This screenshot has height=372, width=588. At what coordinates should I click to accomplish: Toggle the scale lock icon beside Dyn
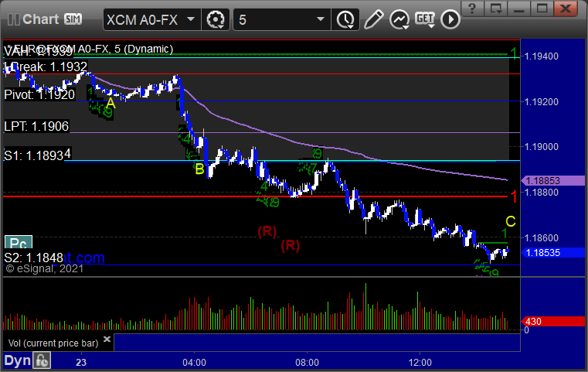(x=42, y=360)
